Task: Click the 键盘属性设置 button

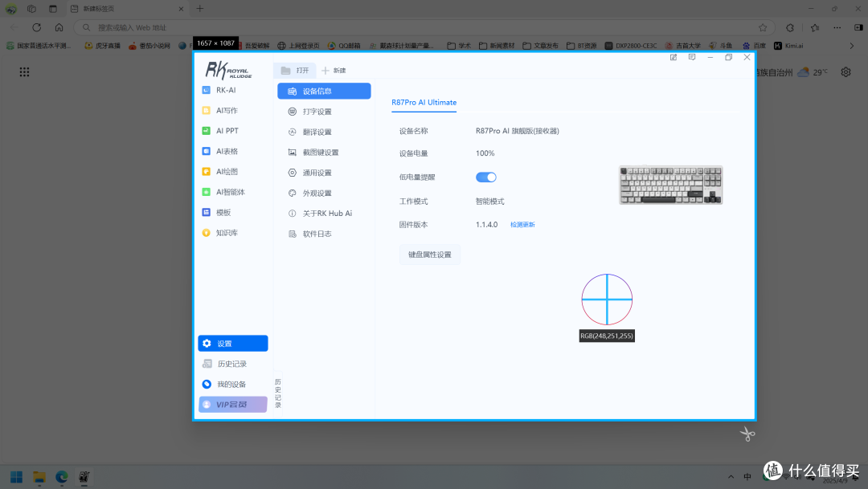Action: tap(429, 255)
